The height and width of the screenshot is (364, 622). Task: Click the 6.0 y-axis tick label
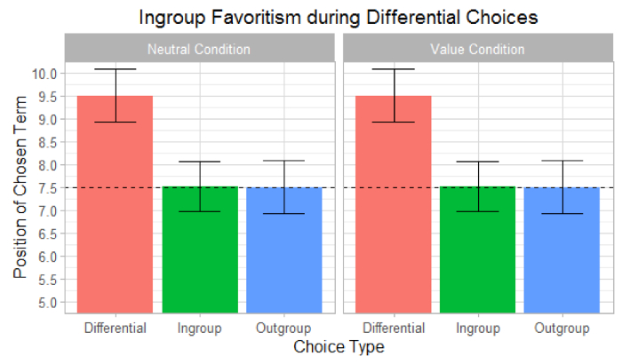coord(47,257)
